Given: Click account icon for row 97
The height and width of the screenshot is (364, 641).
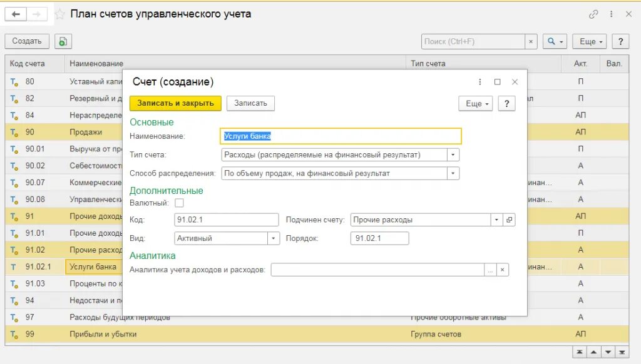Looking at the screenshot, I should point(14,318).
